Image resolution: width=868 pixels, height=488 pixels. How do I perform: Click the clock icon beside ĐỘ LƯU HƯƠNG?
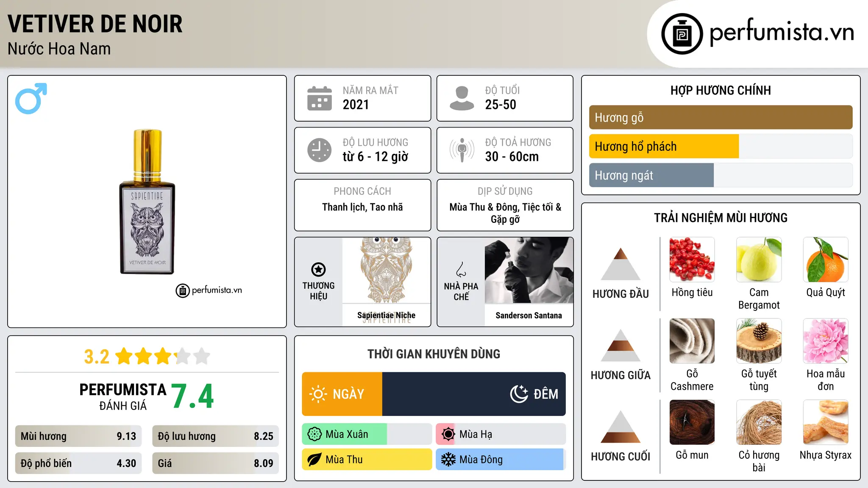click(x=320, y=150)
